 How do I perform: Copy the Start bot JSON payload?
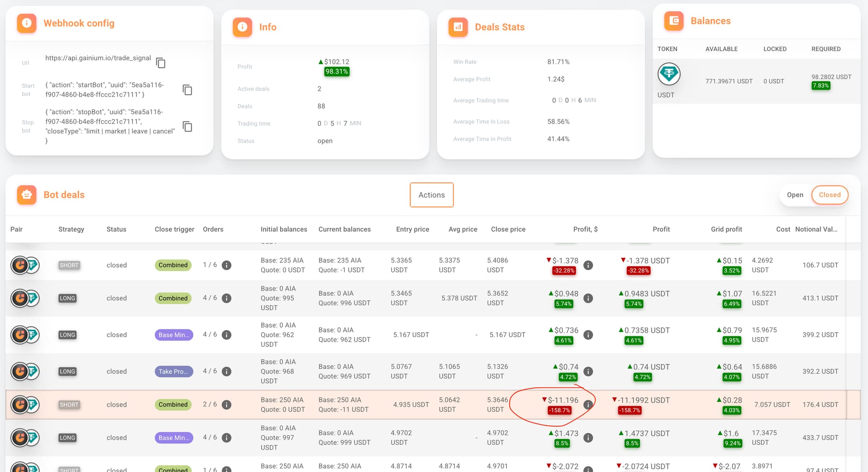click(187, 90)
